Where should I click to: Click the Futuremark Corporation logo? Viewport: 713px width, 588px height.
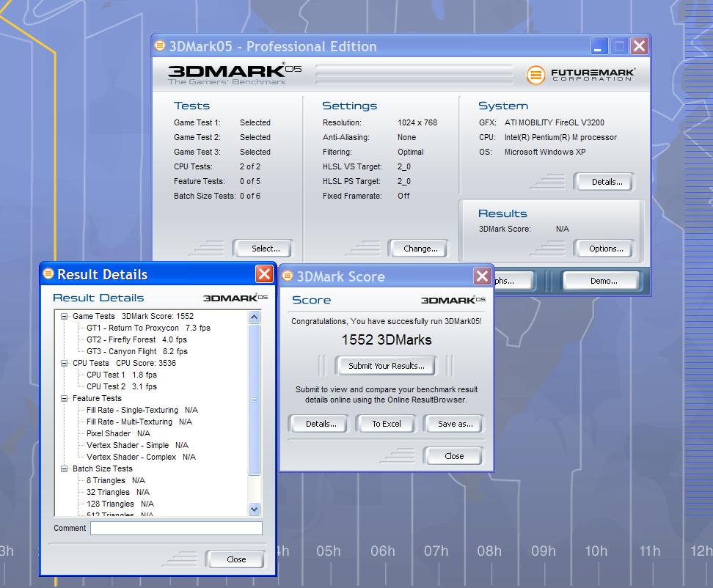[580, 75]
